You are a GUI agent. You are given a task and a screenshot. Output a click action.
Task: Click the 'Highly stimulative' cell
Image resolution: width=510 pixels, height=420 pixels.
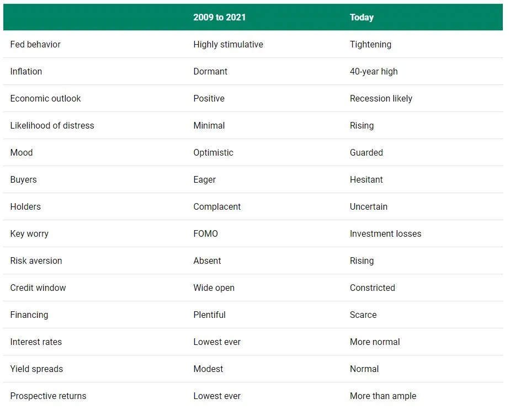[x=228, y=44]
